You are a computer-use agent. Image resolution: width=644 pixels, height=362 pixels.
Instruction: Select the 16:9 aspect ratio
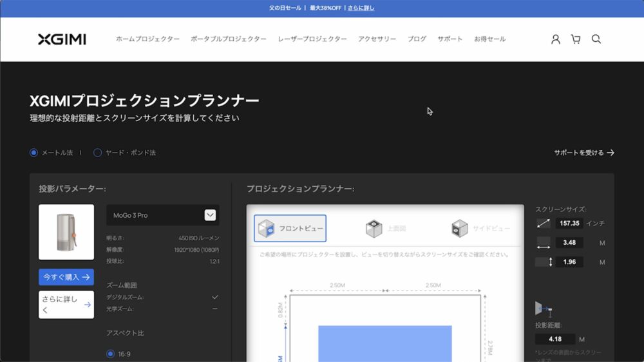coord(110,354)
